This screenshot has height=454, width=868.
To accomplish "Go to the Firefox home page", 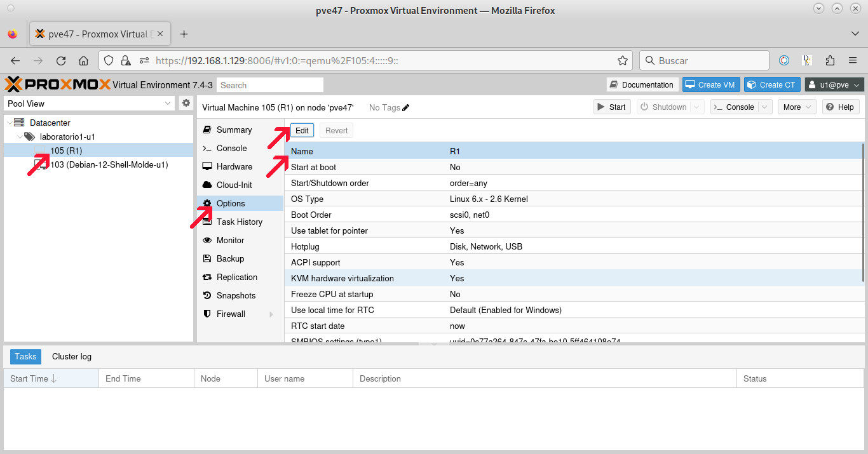I will tap(83, 60).
